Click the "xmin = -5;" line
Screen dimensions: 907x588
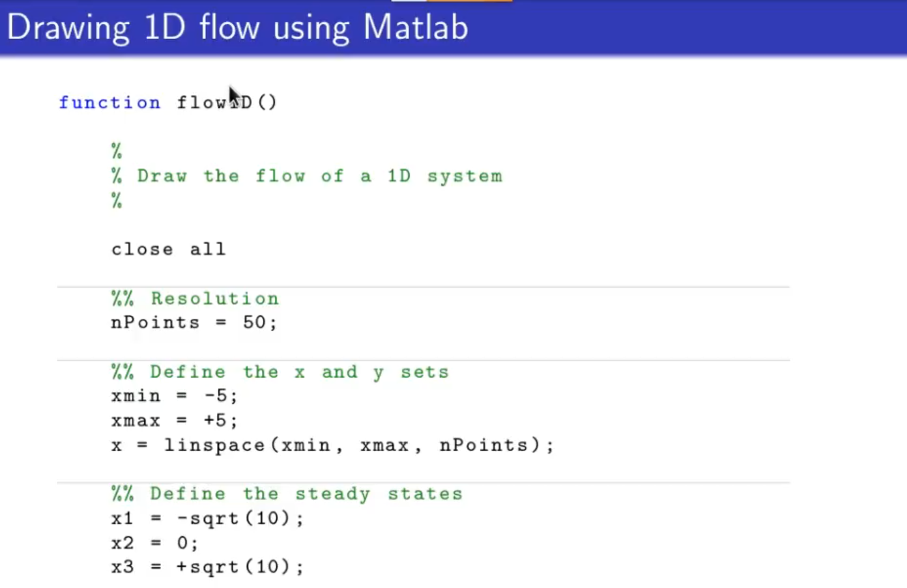coord(174,397)
